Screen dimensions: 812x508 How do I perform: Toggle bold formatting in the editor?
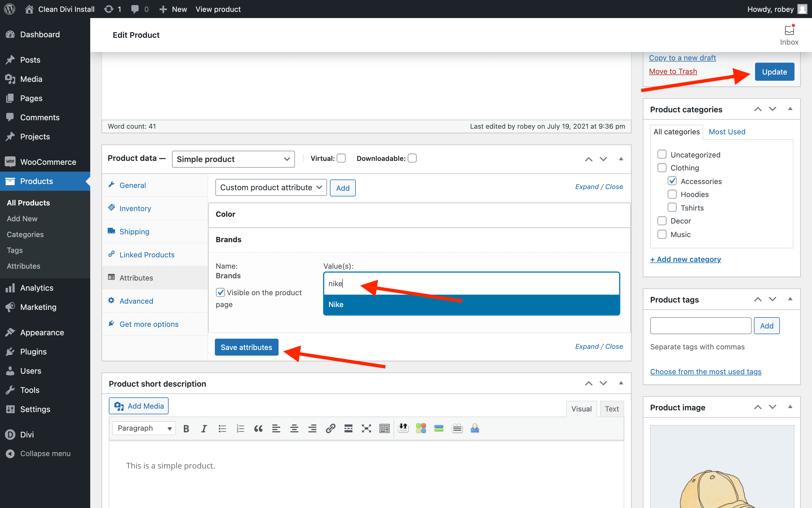[x=186, y=428]
